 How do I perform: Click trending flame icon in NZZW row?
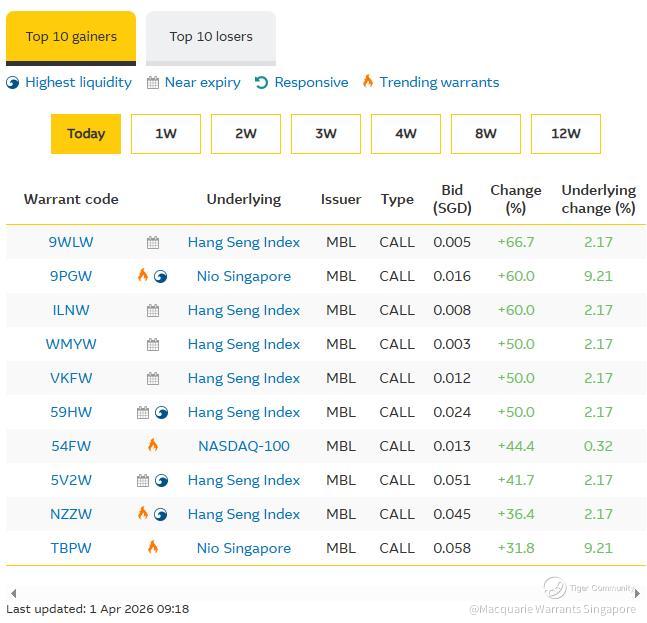143,513
